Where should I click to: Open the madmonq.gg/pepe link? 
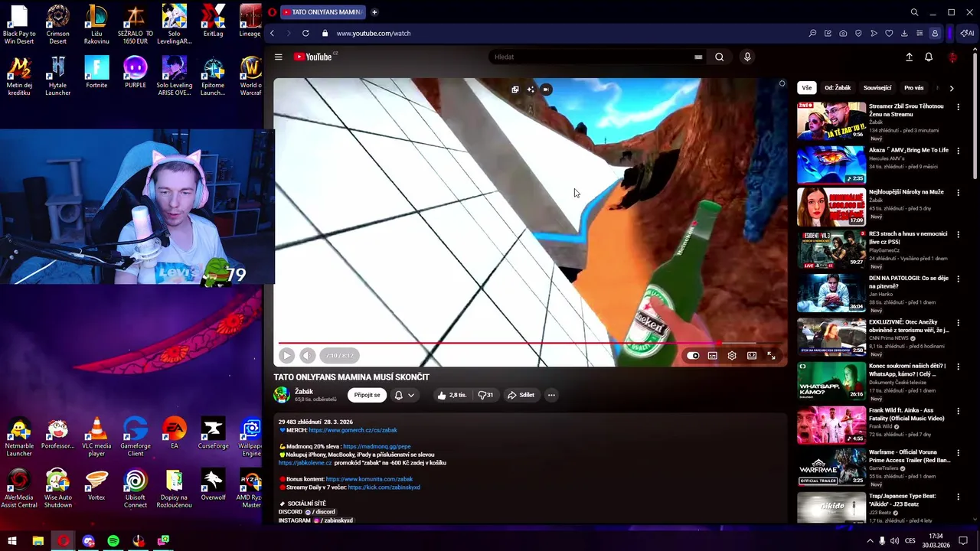click(x=377, y=446)
